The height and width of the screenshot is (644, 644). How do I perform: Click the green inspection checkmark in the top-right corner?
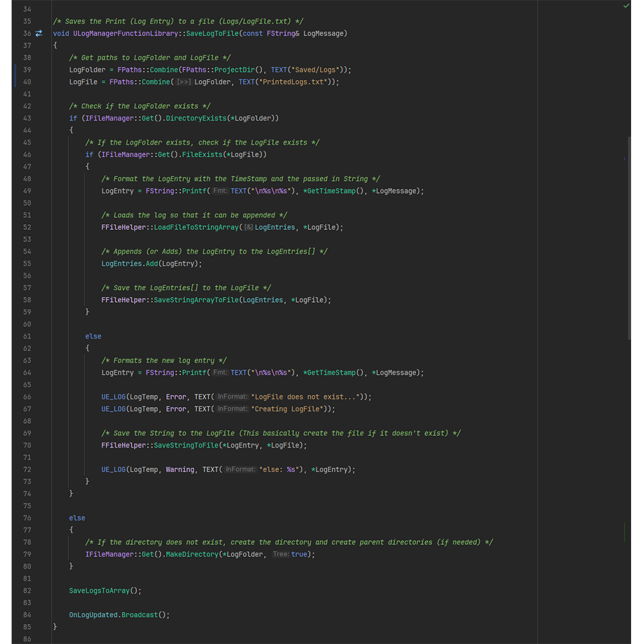[x=627, y=6]
